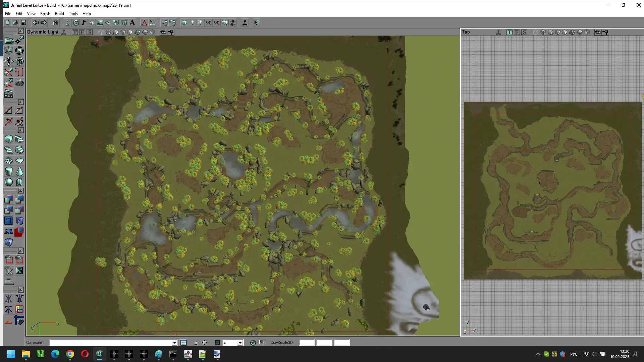Collapse the actor visibility group arrow
This screenshot has height=362, width=644.
click(21, 251)
